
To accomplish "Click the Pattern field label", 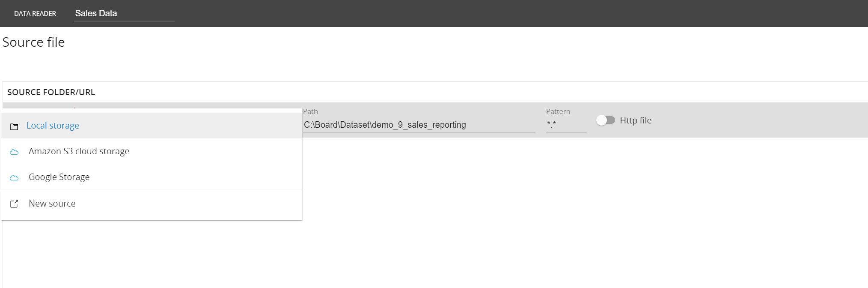I will [x=558, y=111].
